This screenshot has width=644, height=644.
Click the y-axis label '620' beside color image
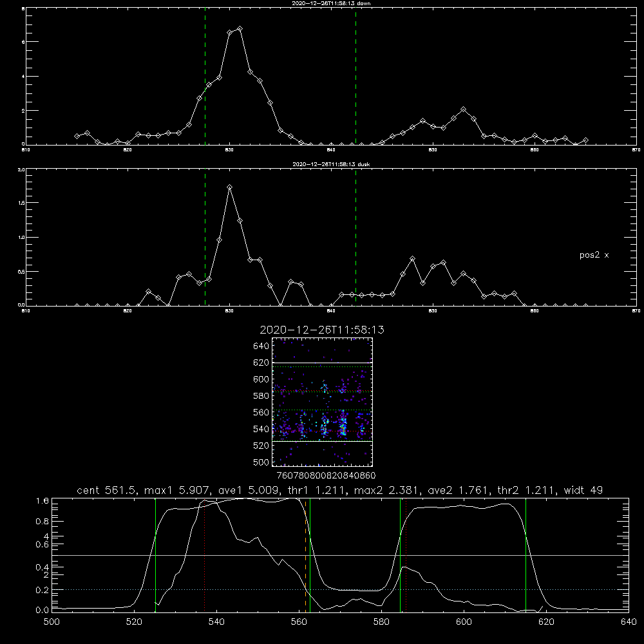click(261, 363)
